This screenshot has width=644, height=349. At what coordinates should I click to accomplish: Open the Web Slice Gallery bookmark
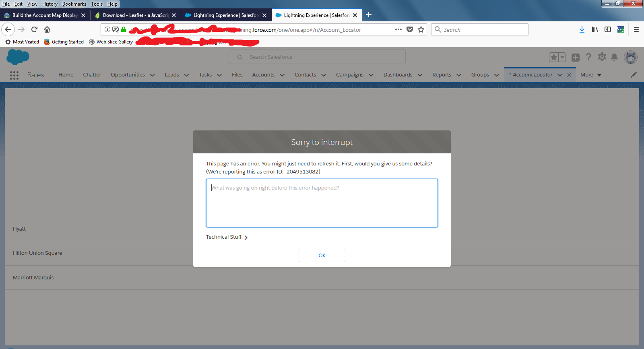[x=111, y=42]
